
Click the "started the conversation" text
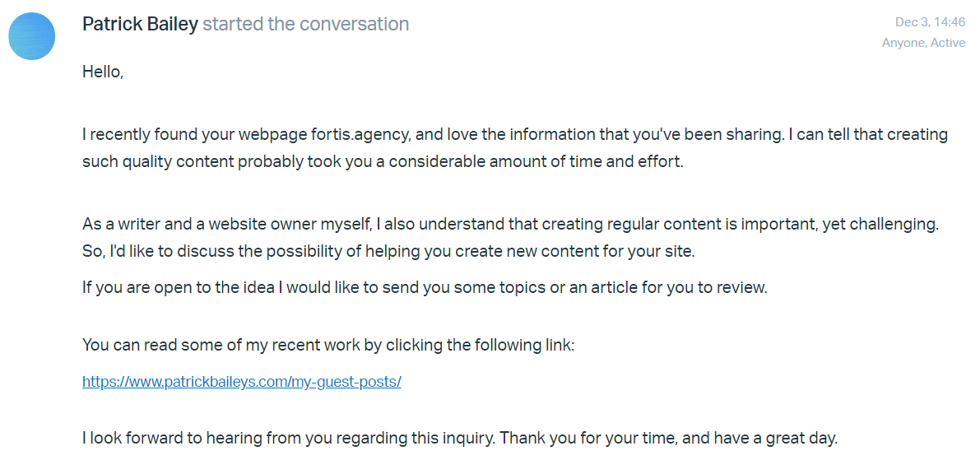point(305,25)
